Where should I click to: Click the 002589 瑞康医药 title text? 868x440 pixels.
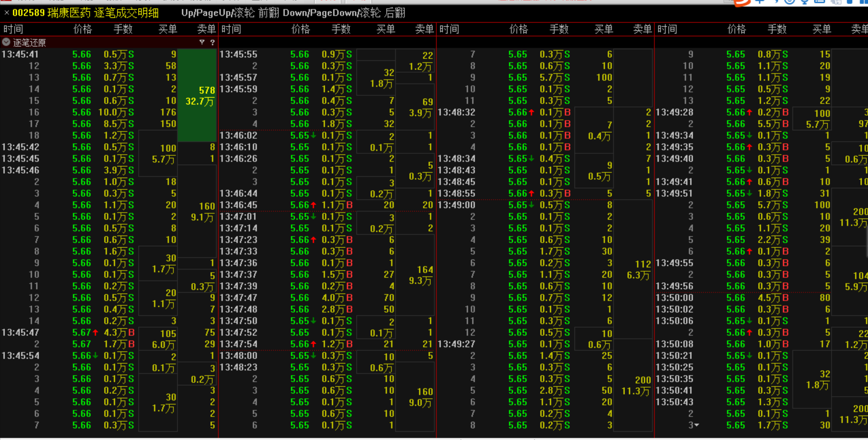(85, 13)
